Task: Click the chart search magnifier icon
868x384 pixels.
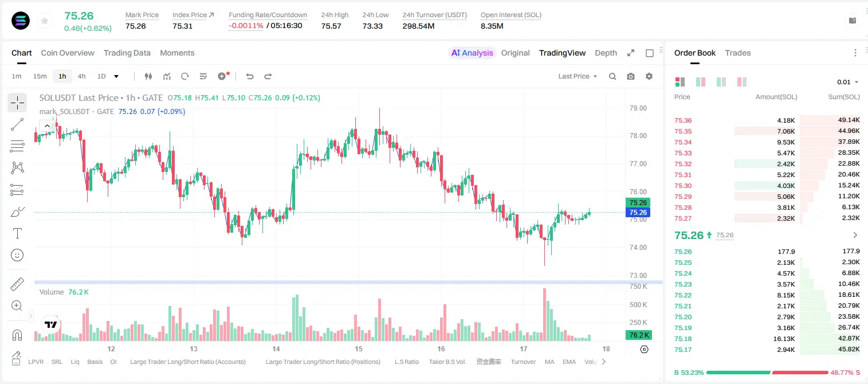Action: [x=612, y=76]
